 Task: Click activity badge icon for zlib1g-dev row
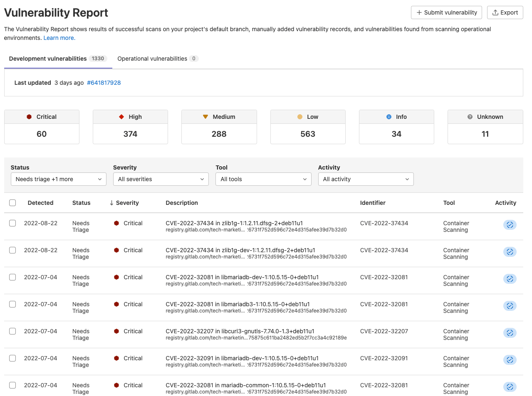click(510, 252)
